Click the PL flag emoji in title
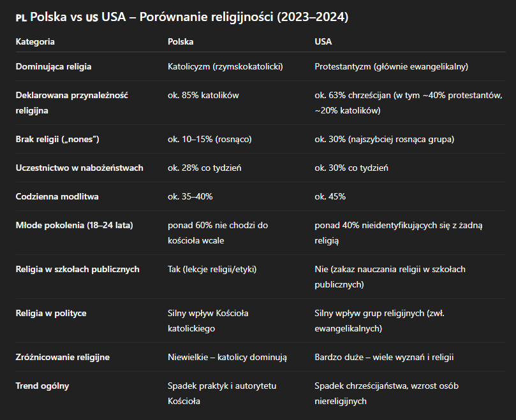This screenshot has width=516, height=420. (x=21, y=18)
